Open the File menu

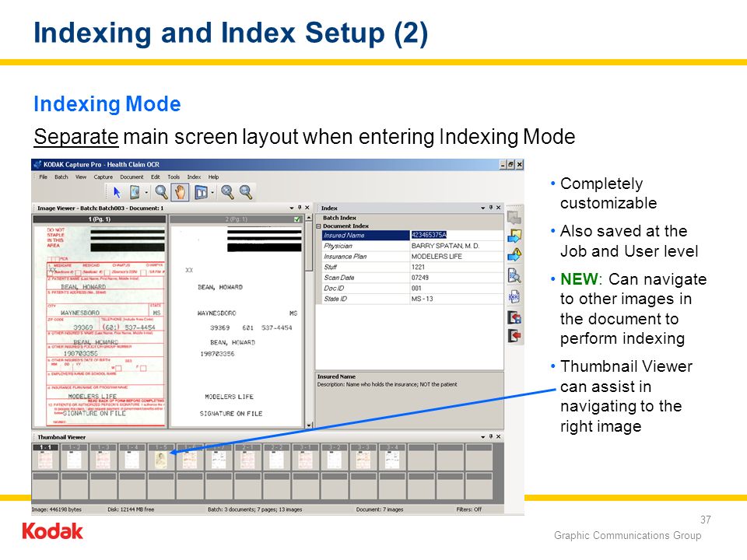(x=44, y=177)
